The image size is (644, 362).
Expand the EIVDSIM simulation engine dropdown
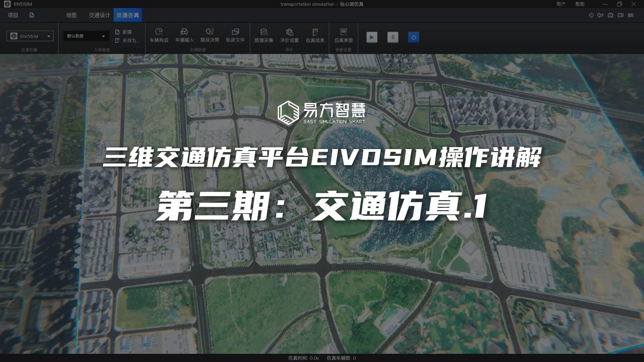pos(30,36)
